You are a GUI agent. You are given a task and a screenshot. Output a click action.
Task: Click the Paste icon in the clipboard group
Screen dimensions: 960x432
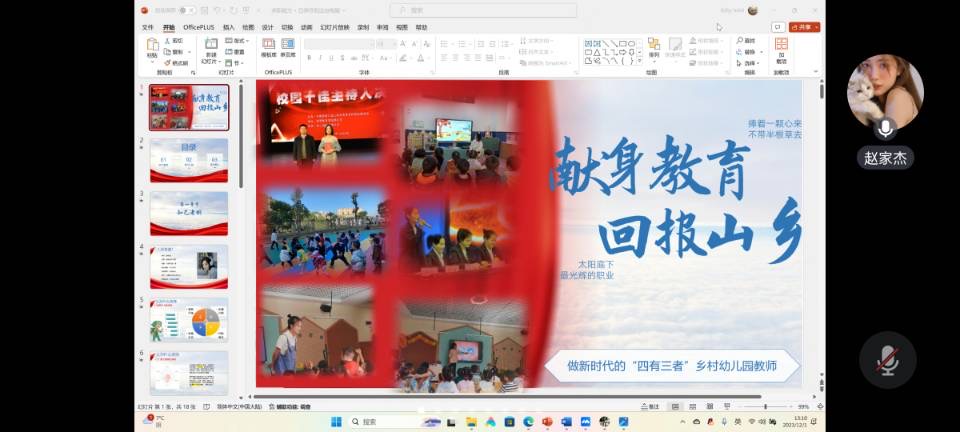click(153, 48)
